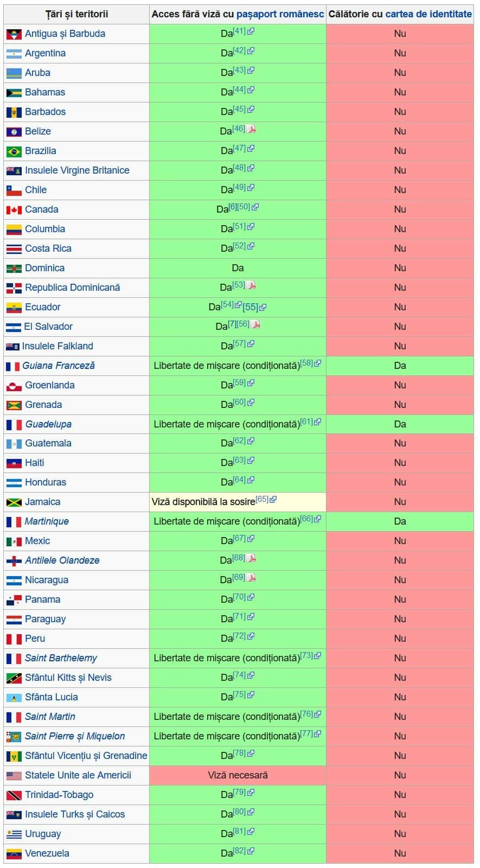Click the Brazil flag icon

(14, 151)
